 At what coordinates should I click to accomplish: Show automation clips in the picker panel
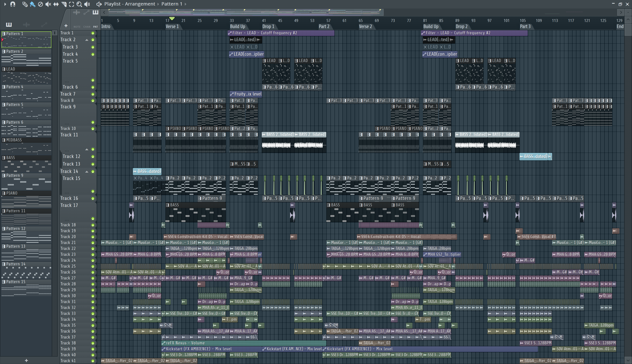44,25
